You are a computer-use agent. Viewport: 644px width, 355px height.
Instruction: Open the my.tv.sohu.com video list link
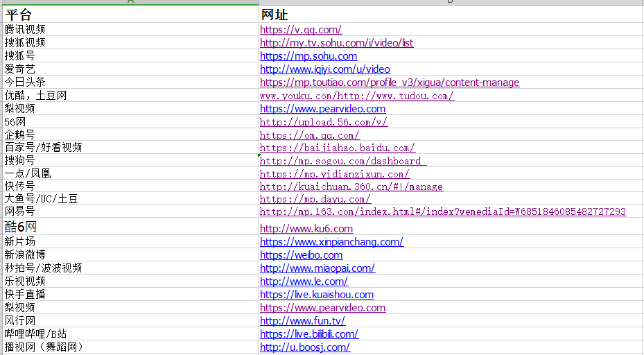[336, 43]
